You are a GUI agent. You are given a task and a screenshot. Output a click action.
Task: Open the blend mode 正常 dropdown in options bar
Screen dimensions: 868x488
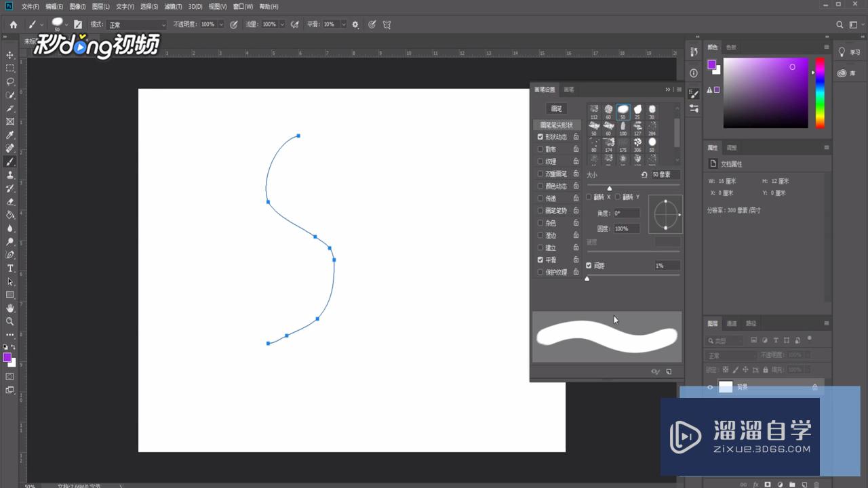tap(137, 24)
